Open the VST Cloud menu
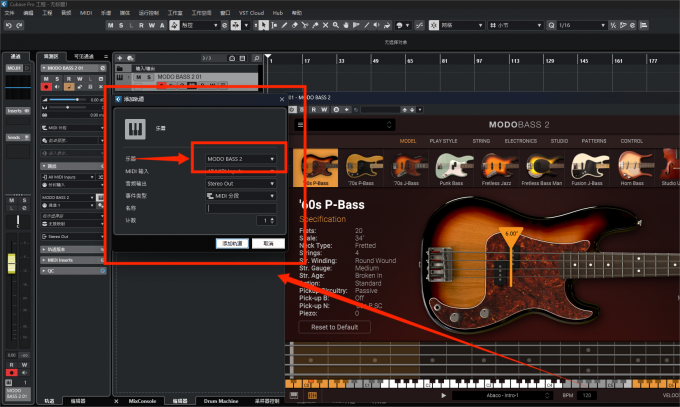This screenshot has height=407, width=680. (252, 13)
